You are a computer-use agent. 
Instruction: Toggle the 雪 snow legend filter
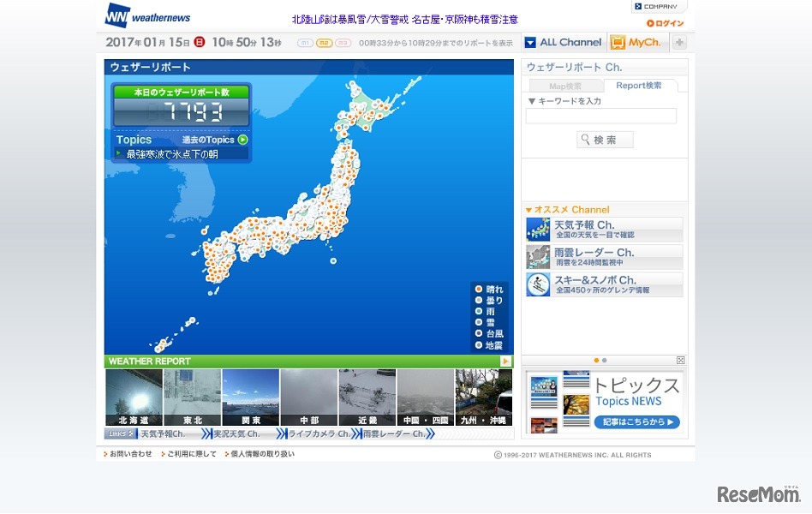[x=480, y=323]
